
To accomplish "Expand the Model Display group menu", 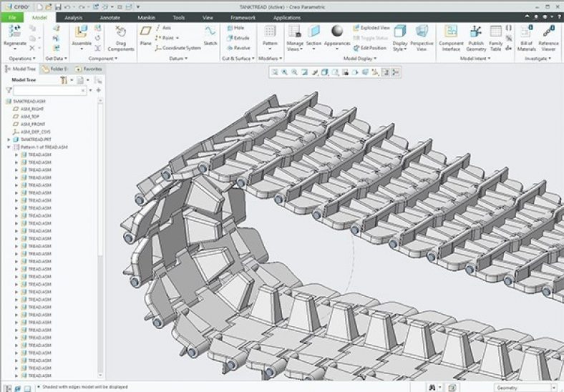I will click(359, 58).
